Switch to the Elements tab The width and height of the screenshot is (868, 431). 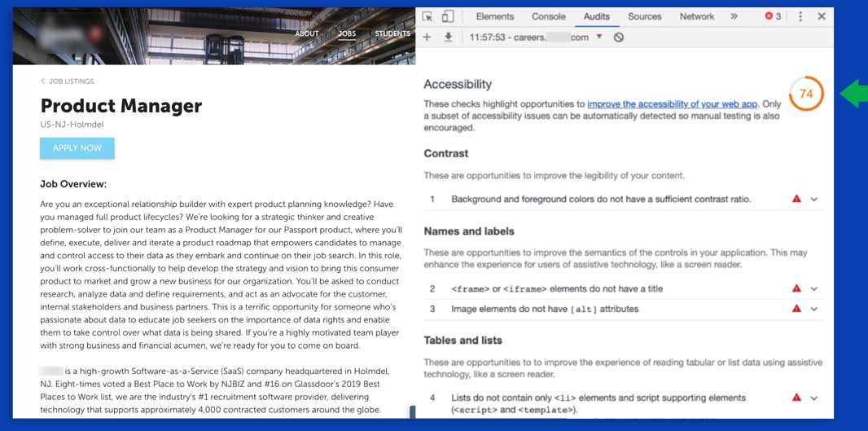494,16
